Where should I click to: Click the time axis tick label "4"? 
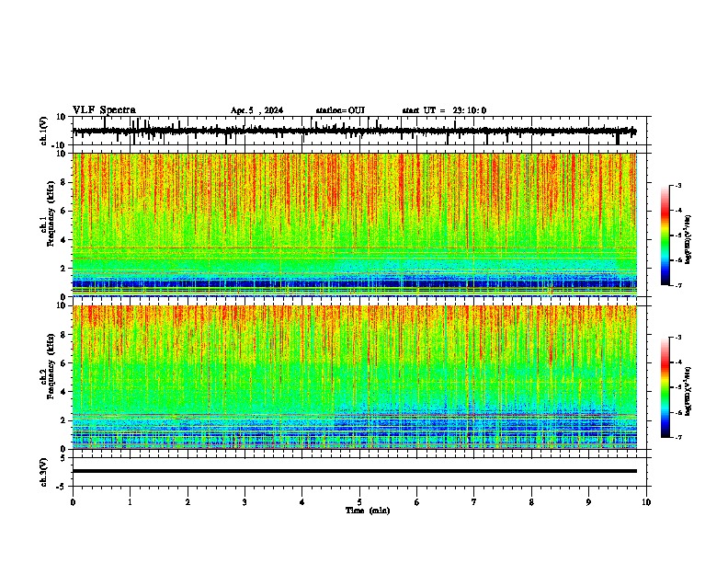tap(302, 502)
